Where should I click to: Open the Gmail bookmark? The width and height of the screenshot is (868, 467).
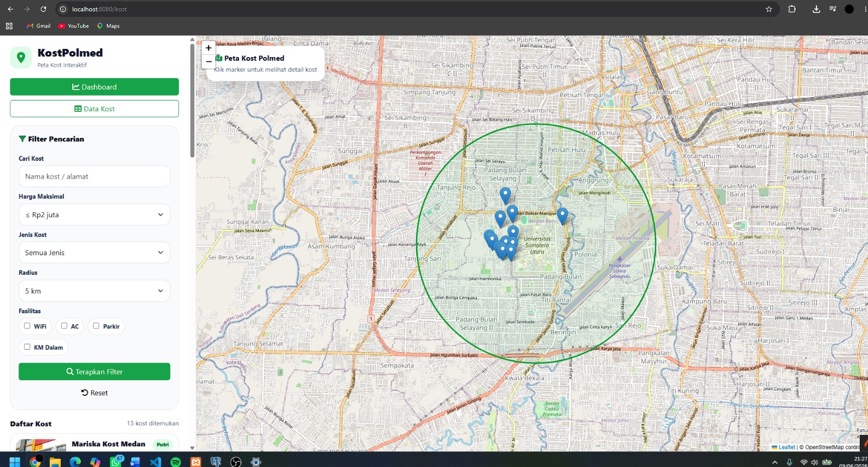[39, 26]
